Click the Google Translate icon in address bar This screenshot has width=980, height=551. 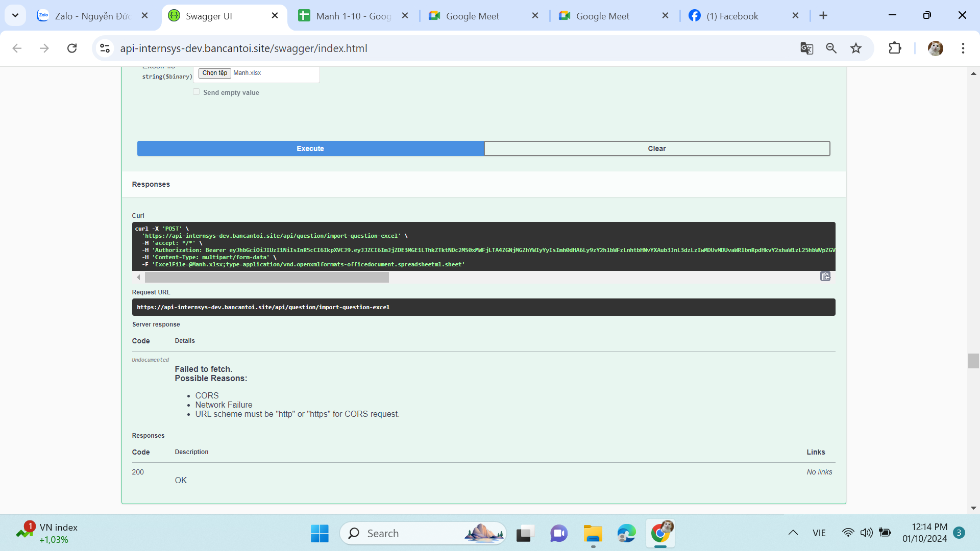pyautogui.click(x=806, y=48)
